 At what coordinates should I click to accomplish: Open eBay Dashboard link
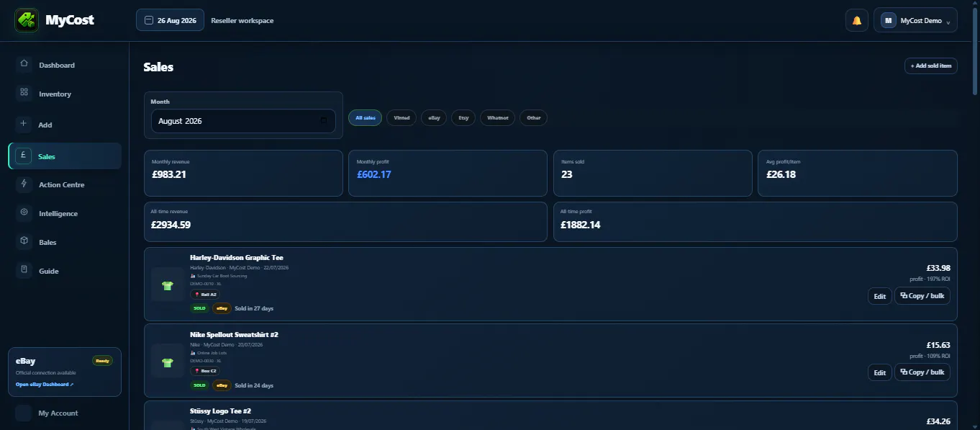(45, 385)
